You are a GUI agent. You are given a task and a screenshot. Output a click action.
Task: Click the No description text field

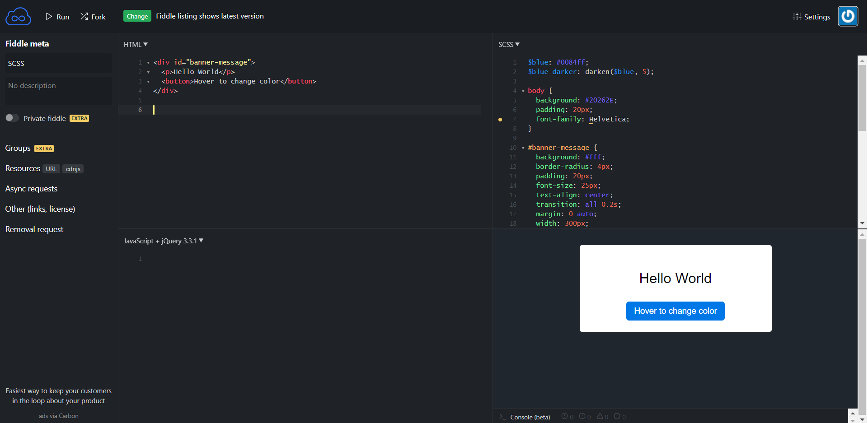click(58, 90)
